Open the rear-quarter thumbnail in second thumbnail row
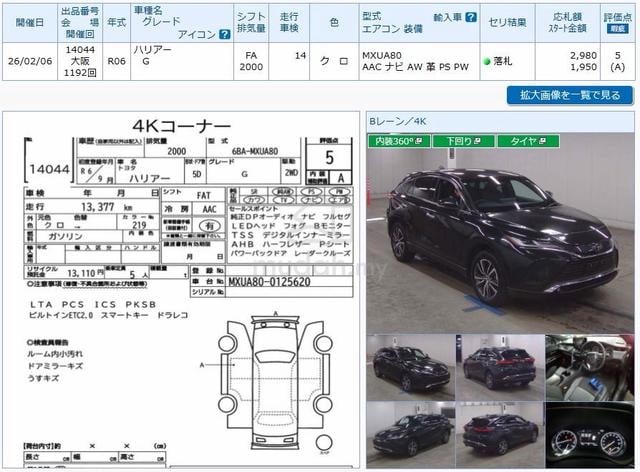 coord(500,435)
